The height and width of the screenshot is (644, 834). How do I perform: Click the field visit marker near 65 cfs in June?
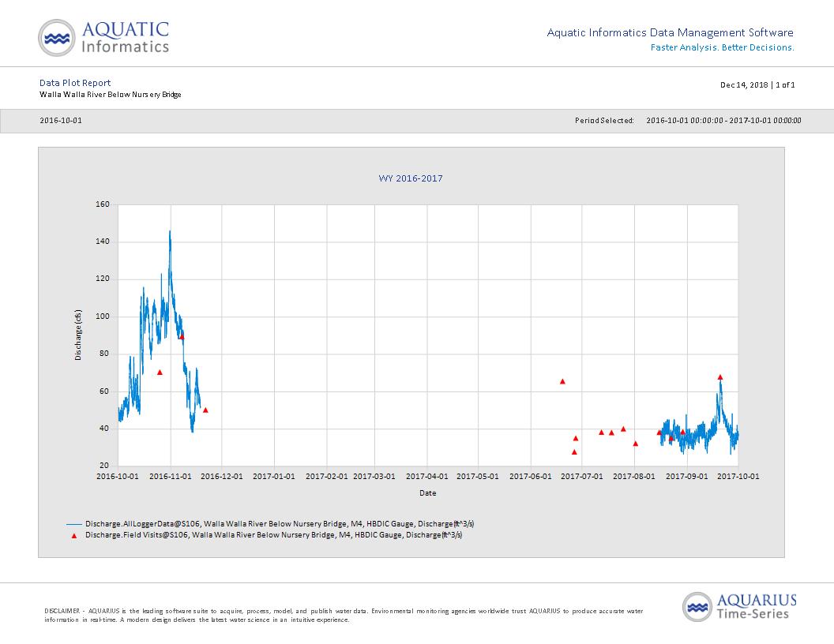[563, 381]
